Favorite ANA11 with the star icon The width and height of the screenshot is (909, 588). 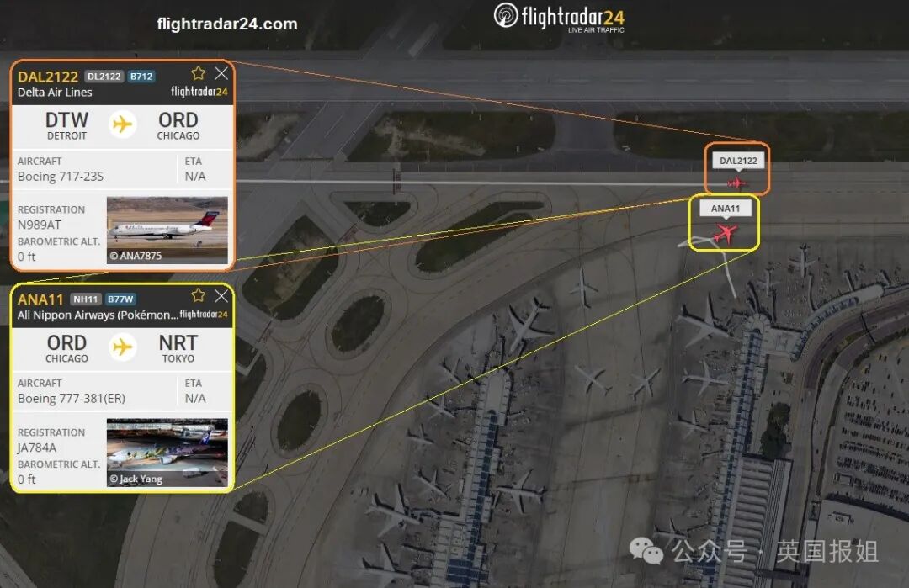click(x=199, y=295)
